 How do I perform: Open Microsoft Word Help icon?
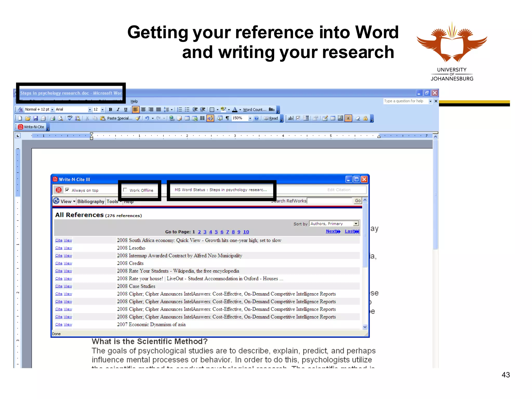(256, 118)
